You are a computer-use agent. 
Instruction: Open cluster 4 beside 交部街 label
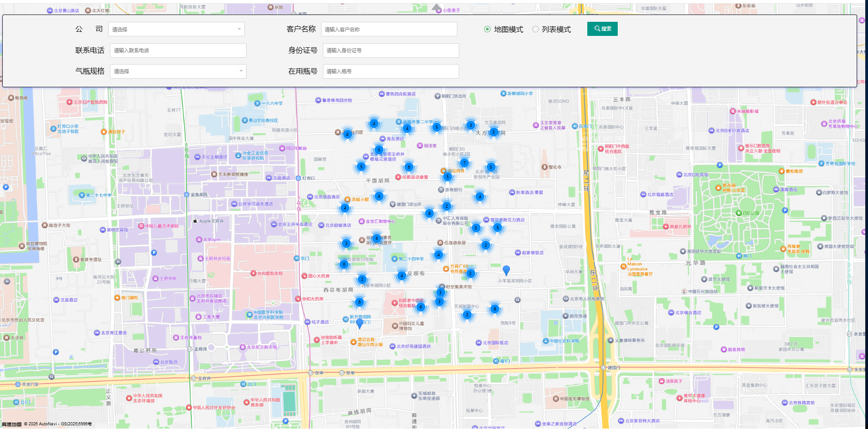(x=402, y=275)
